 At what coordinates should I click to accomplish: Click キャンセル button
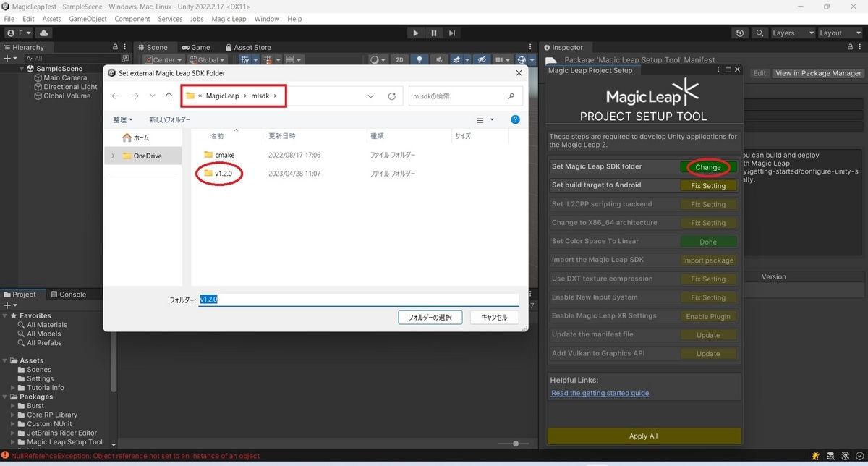click(495, 317)
